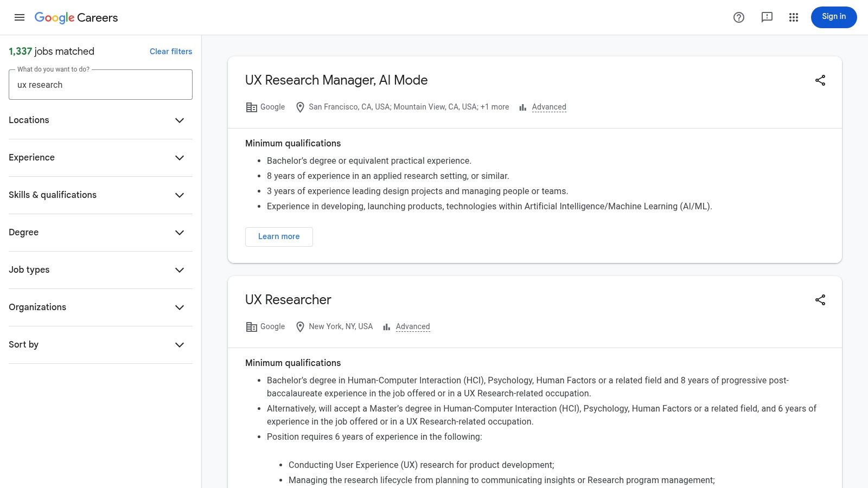Share the UX Researcher job
The width and height of the screenshot is (868, 488).
pos(820,300)
